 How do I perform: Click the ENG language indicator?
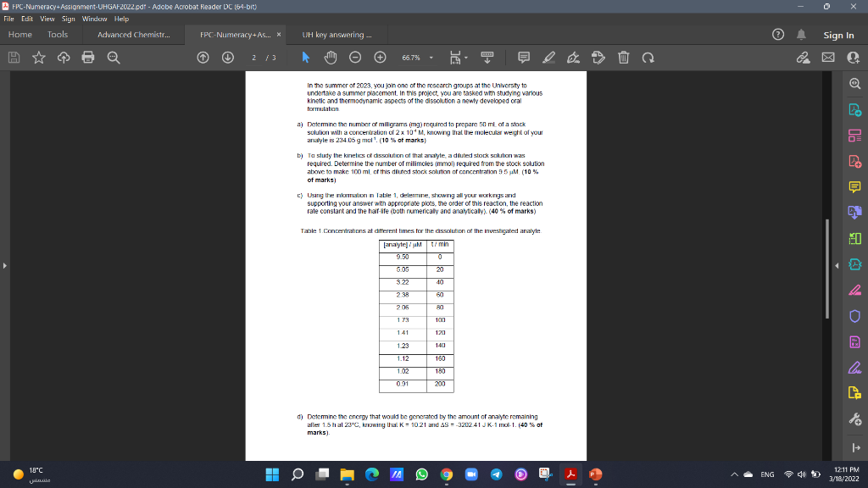(x=767, y=474)
